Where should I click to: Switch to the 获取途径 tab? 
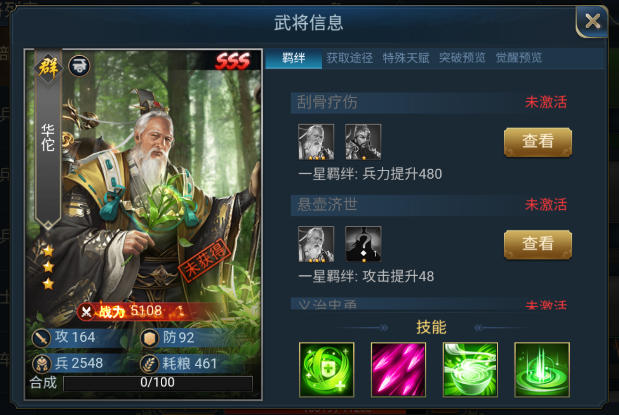pyautogui.click(x=349, y=58)
